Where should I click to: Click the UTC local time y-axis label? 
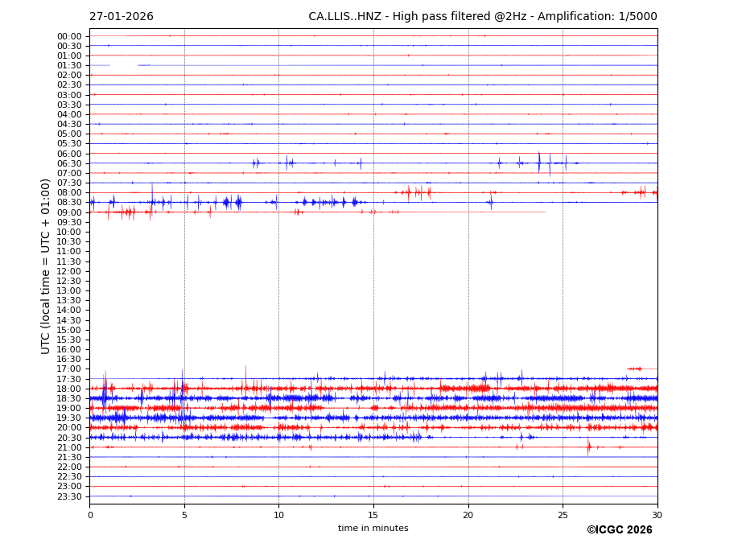[x=46, y=266]
